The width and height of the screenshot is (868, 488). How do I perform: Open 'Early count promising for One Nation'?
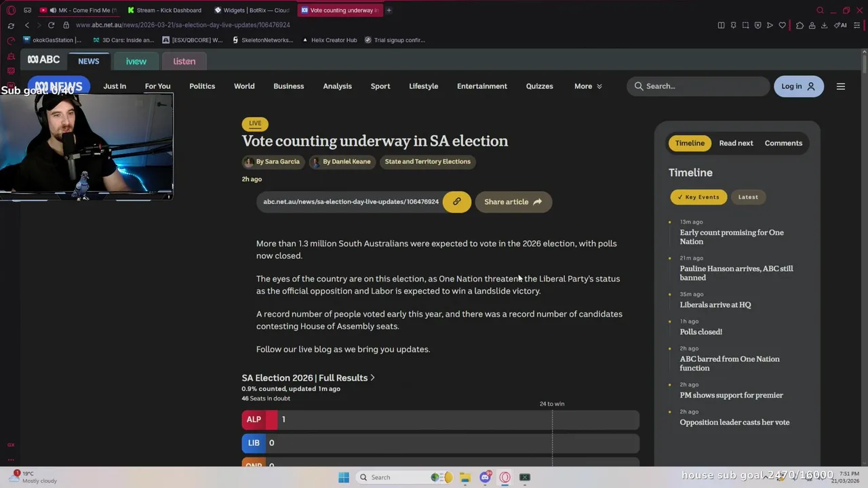point(732,237)
